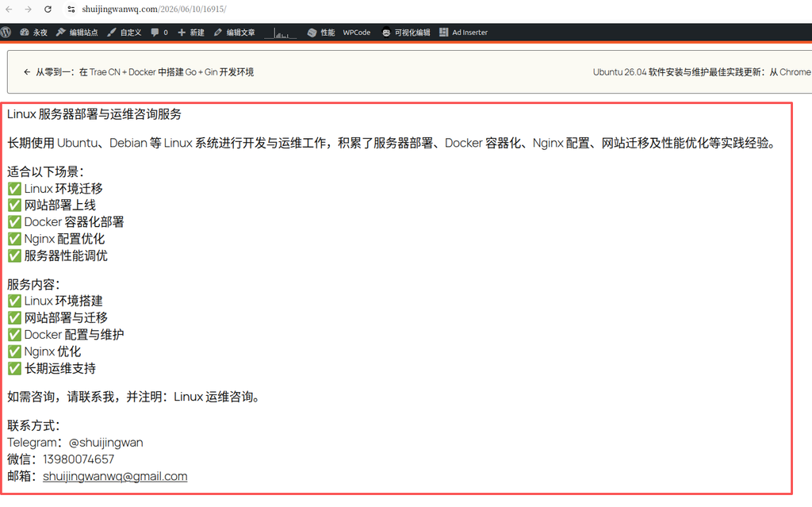
Task: Click 编辑文章 to edit this post
Action: pyautogui.click(x=235, y=33)
